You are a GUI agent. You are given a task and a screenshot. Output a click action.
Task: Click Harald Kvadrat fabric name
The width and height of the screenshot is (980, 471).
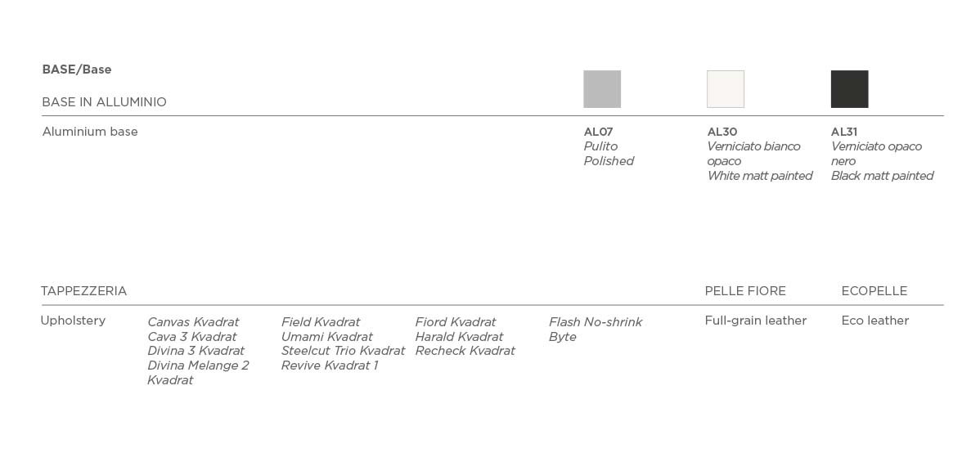click(460, 337)
